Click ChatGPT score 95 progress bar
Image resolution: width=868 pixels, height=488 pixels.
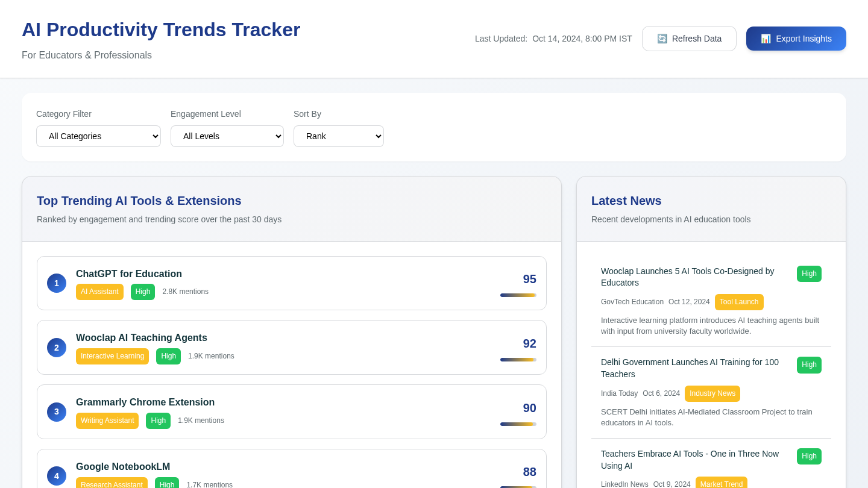tap(518, 295)
